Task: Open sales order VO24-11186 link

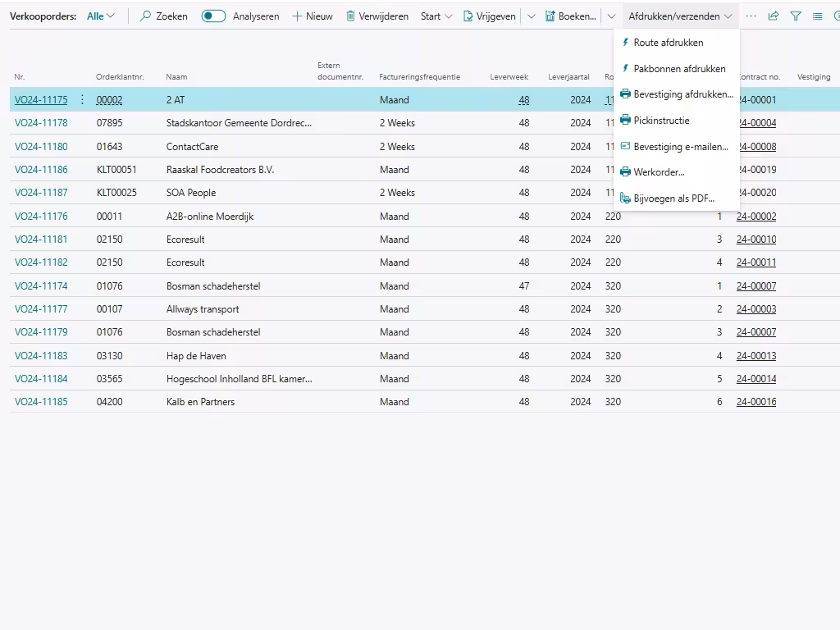Action: pos(41,170)
